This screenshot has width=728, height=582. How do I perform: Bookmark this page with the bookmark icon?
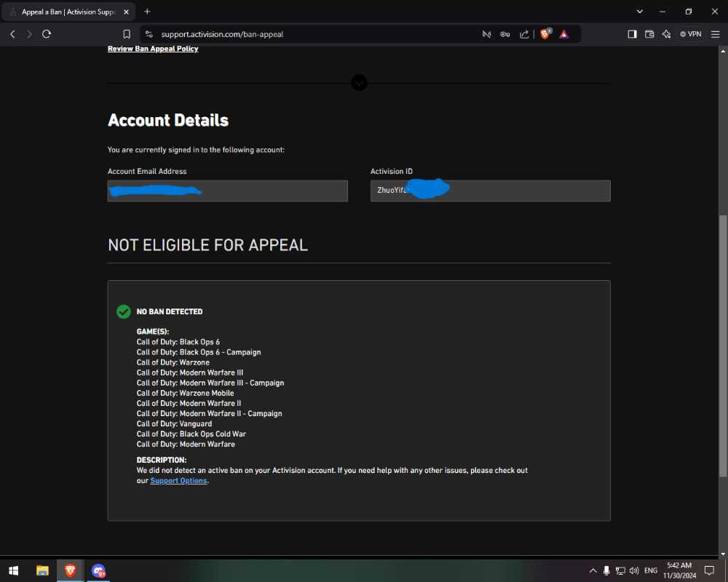tap(126, 34)
